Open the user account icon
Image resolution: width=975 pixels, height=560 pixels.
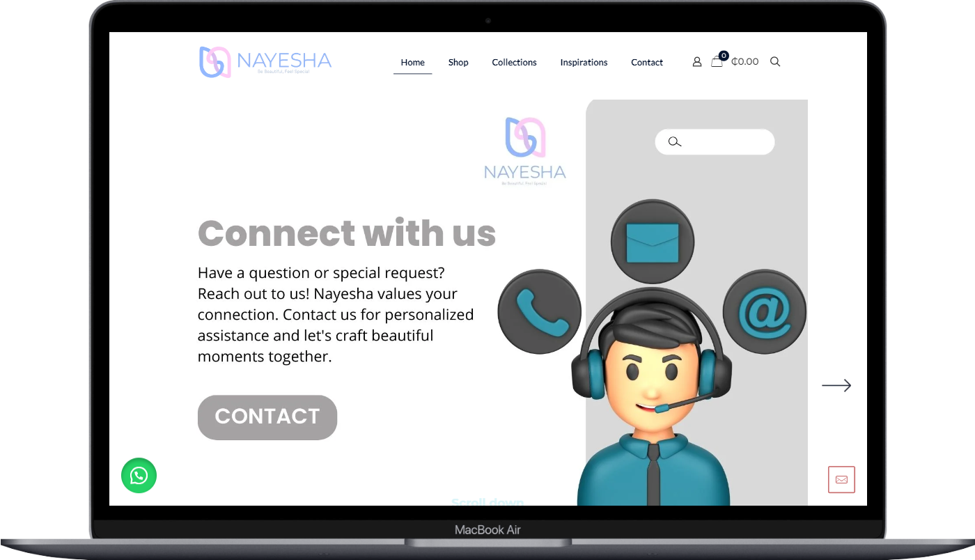coord(696,62)
